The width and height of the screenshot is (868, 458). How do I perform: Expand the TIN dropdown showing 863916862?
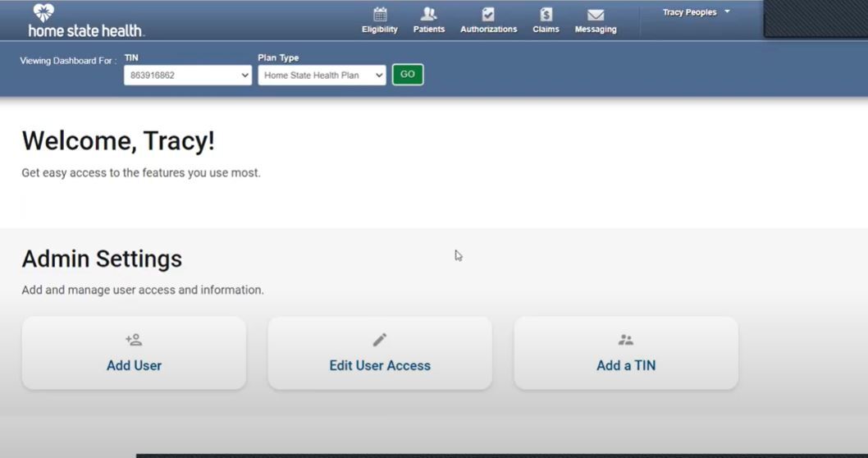pyautogui.click(x=188, y=76)
